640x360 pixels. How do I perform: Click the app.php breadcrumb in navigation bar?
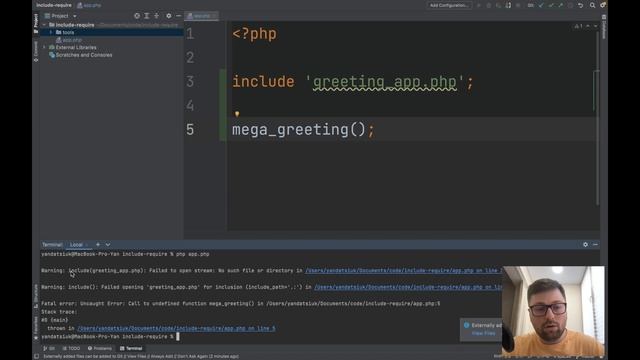pos(89,5)
